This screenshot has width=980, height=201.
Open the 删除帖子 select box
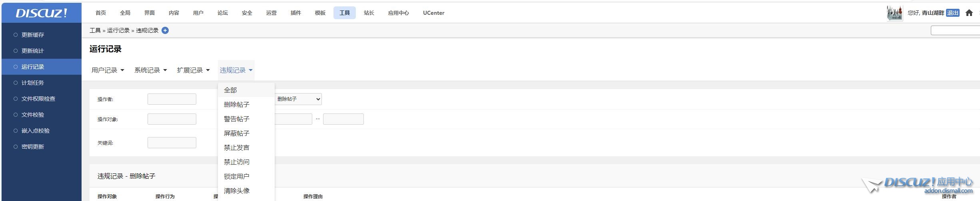[x=298, y=99]
